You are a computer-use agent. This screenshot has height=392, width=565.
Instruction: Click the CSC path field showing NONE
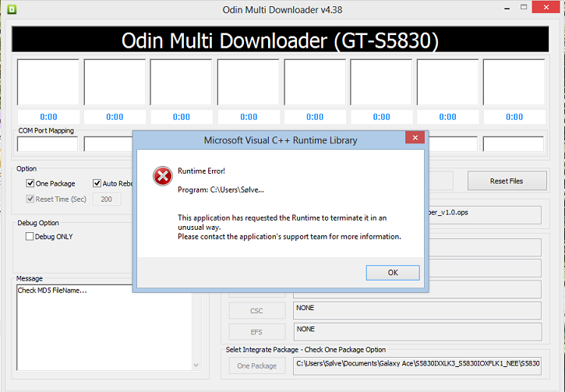[417, 311]
